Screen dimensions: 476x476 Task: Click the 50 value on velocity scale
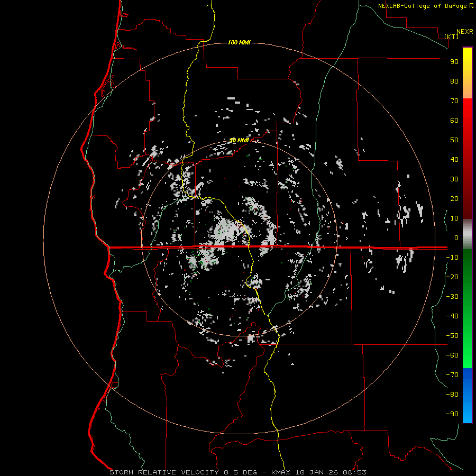pos(454,140)
